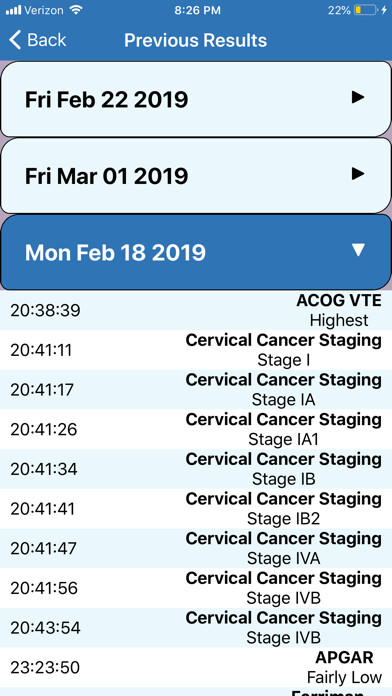Viewport: 392px width, 696px height.
Task: Open the APGAR Fairly Low result
Action: (196, 667)
